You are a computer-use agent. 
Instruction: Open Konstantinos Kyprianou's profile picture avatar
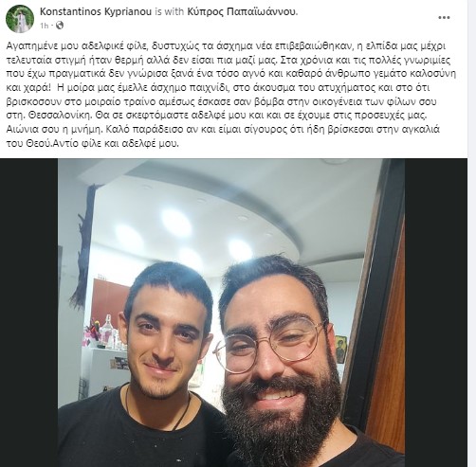coord(20,19)
